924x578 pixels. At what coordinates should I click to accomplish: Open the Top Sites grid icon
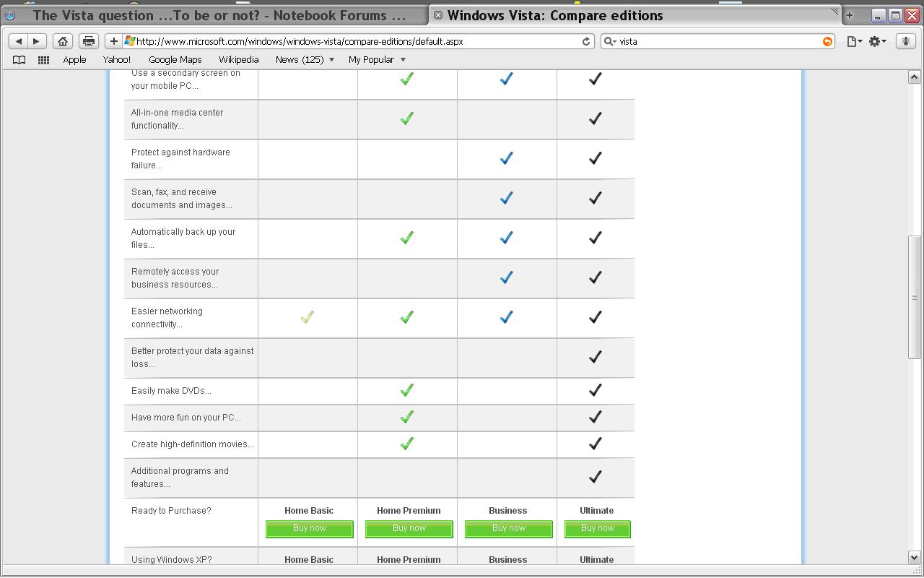(43, 60)
